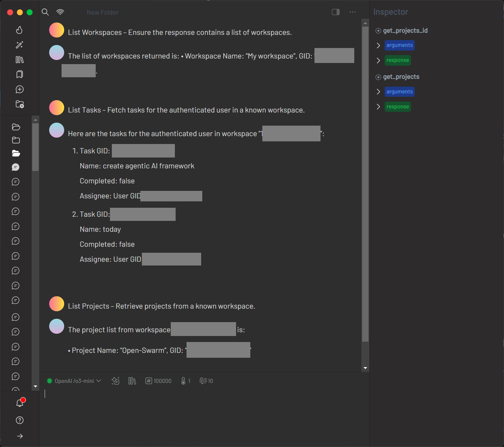Image resolution: width=504 pixels, height=447 pixels.
Task: Click the max tokens 100000 setting
Action: point(158,381)
